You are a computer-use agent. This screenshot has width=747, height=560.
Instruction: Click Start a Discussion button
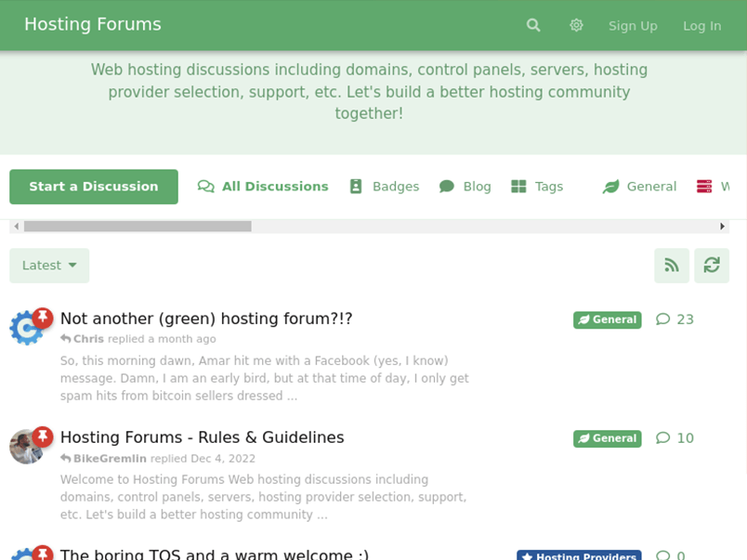[94, 187]
